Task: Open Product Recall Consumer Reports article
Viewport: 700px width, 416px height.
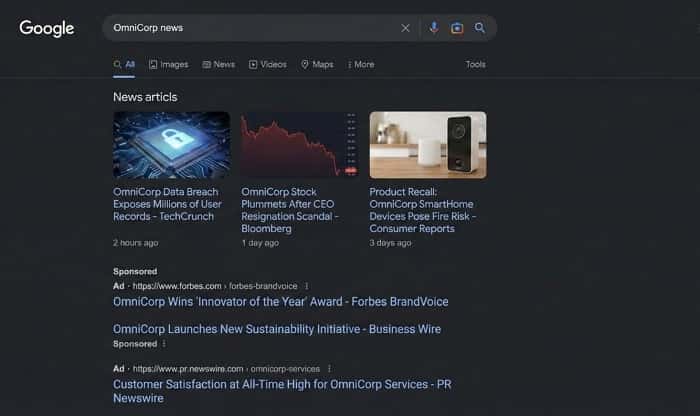Action: click(423, 210)
